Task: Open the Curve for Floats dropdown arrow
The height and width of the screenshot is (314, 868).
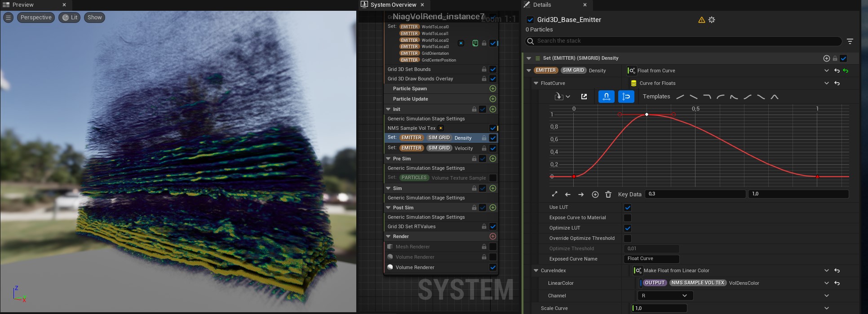Action: click(827, 83)
